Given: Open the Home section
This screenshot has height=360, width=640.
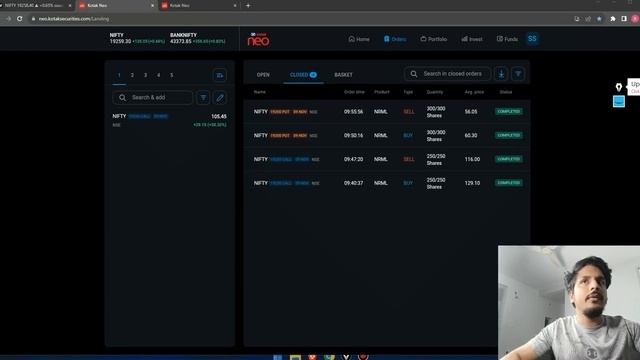Looking at the screenshot, I should click(x=359, y=39).
